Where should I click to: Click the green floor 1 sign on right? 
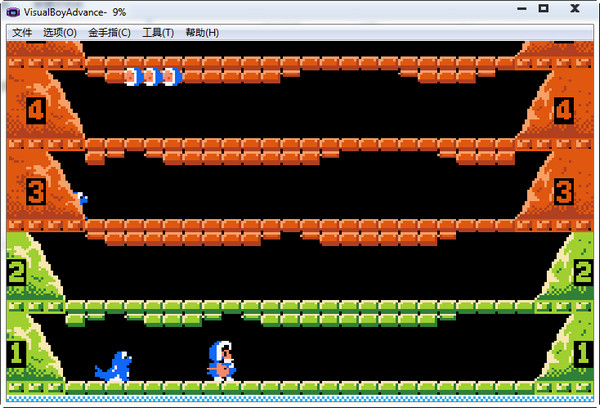[x=583, y=352]
